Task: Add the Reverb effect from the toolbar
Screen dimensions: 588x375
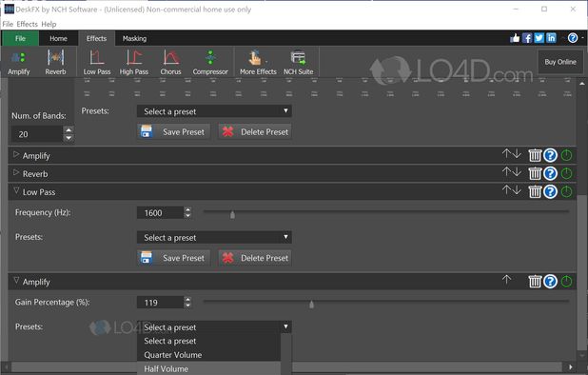Action: click(55, 62)
